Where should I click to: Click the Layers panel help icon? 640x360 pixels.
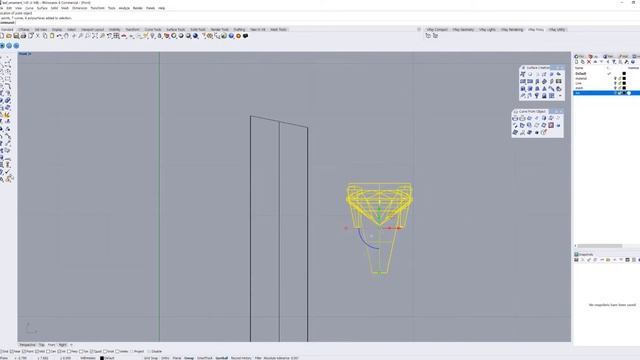click(x=633, y=62)
